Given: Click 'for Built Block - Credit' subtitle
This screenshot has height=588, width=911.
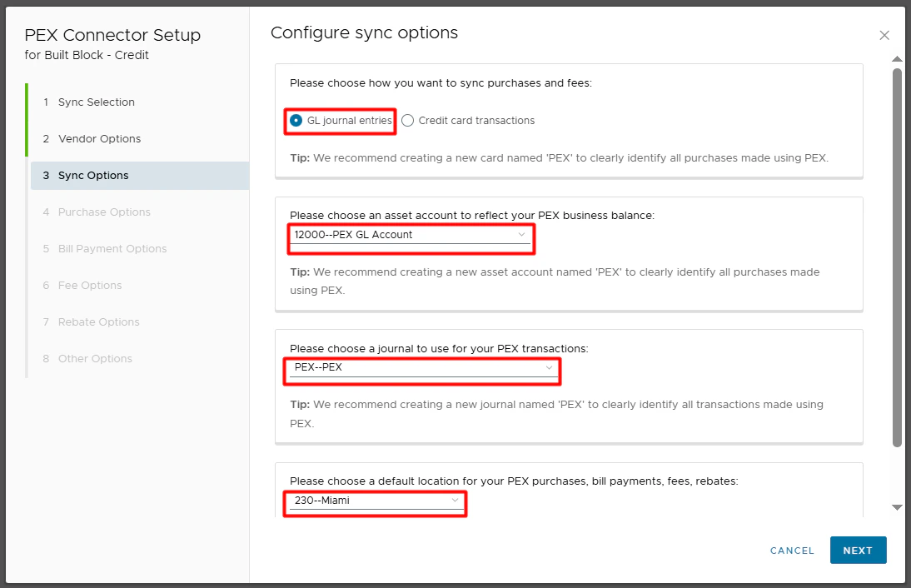Looking at the screenshot, I should tap(87, 55).
